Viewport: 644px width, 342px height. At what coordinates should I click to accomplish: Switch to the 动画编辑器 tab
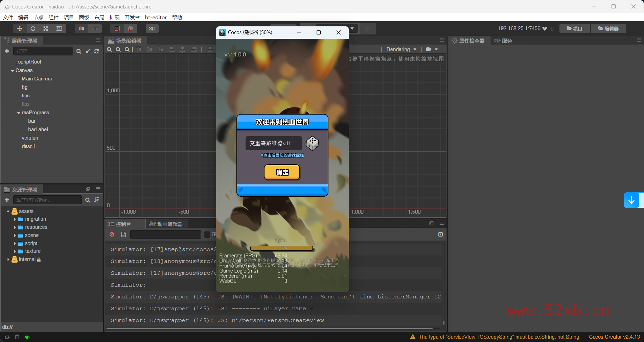tap(166, 224)
